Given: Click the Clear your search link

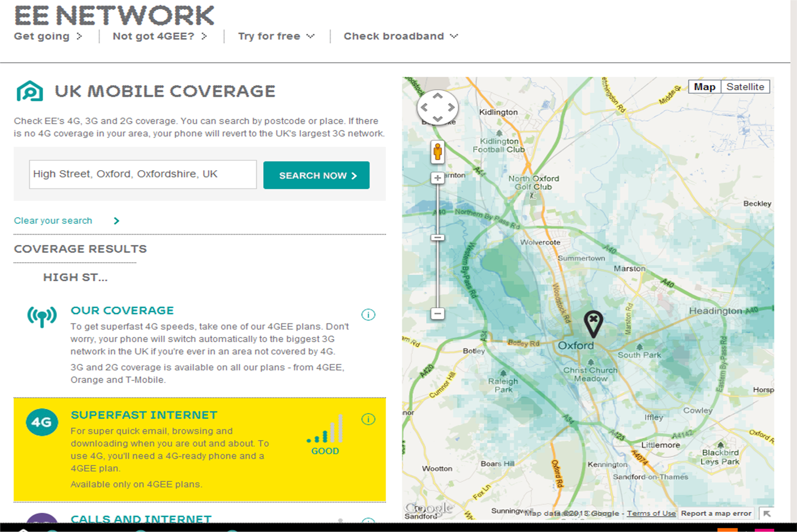Looking at the screenshot, I should coord(53,221).
